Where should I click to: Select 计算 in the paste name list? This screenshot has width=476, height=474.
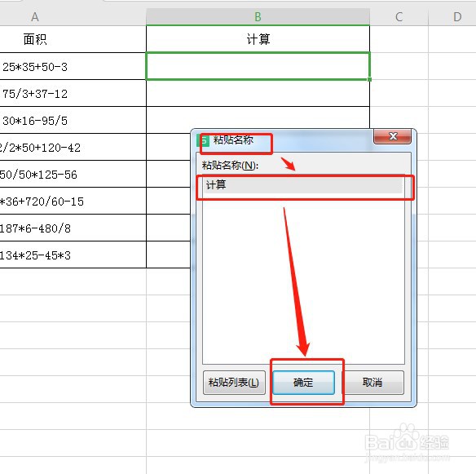click(x=303, y=184)
